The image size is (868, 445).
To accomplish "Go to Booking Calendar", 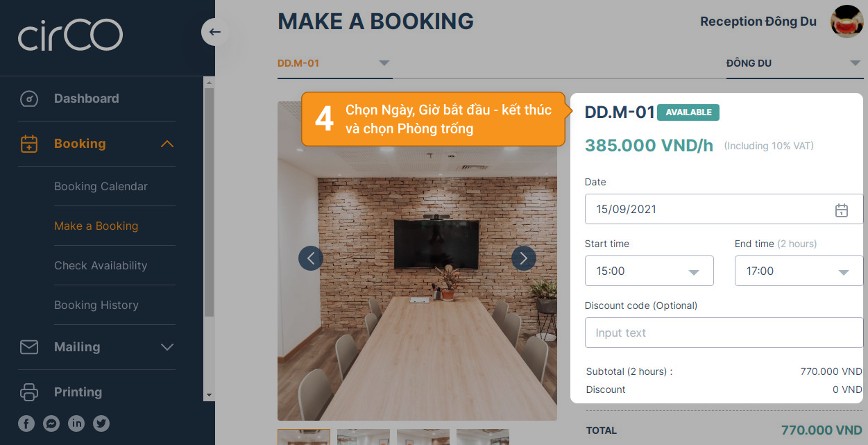I will (x=101, y=186).
